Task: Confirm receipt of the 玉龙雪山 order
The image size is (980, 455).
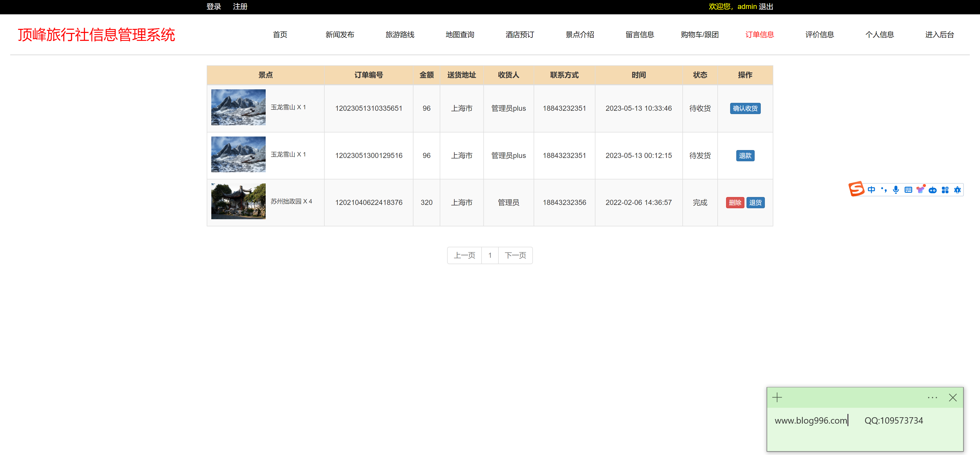Action: tap(745, 108)
